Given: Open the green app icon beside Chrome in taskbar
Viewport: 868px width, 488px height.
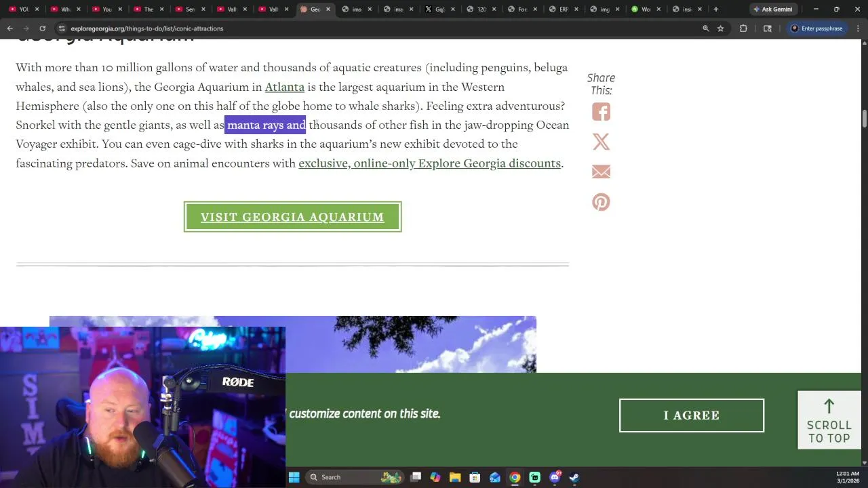Looking at the screenshot, I should coord(534,477).
